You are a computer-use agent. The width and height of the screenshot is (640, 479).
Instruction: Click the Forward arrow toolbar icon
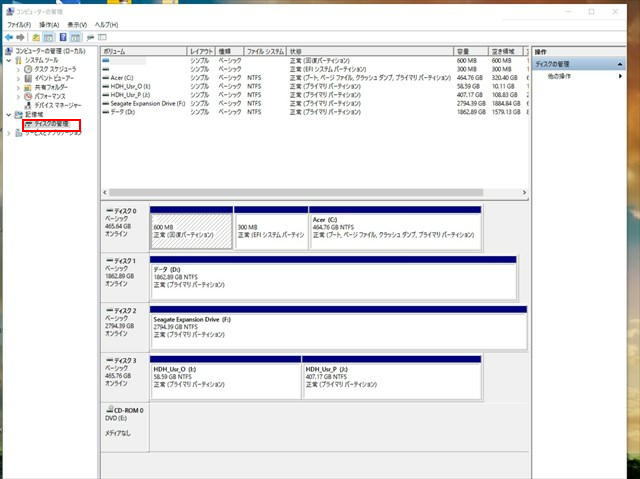tap(21, 37)
